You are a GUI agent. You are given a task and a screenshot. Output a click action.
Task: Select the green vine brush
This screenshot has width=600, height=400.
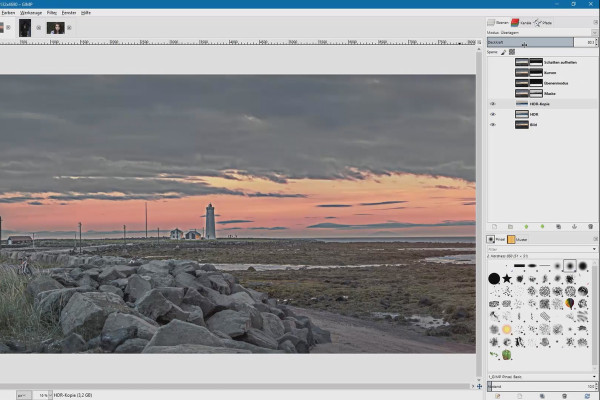click(494, 354)
